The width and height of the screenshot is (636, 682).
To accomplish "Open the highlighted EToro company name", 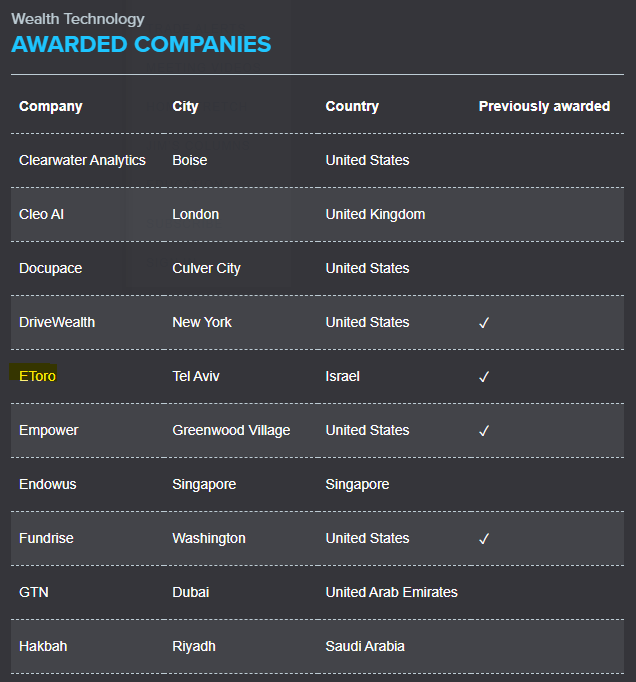I will [x=38, y=376].
